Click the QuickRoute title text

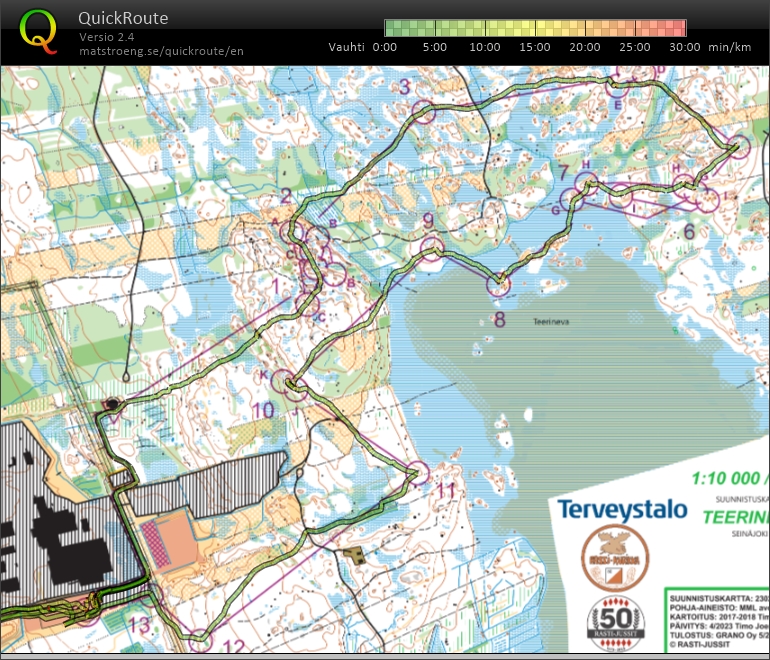pos(123,18)
